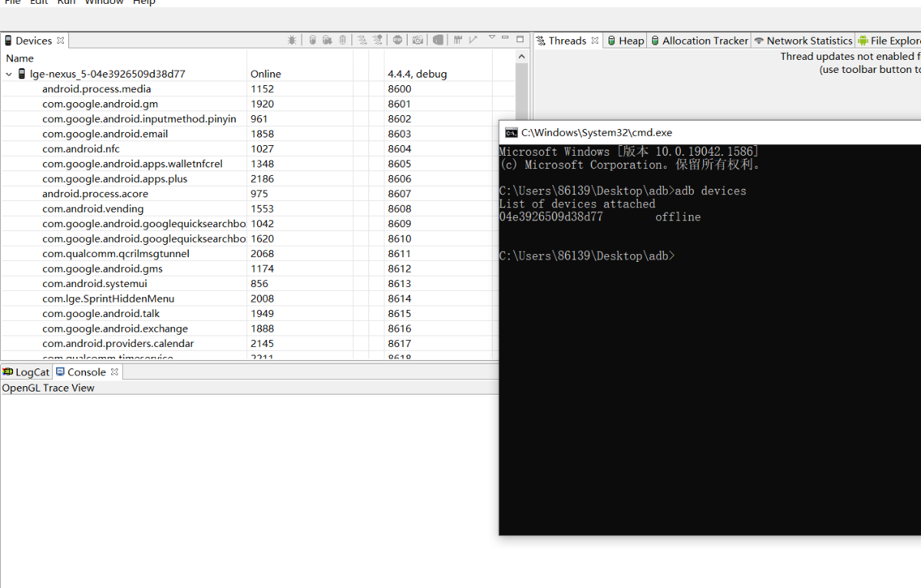921x588 pixels.
Task: Click the OpenGL Trace View label
Action: tap(48, 388)
